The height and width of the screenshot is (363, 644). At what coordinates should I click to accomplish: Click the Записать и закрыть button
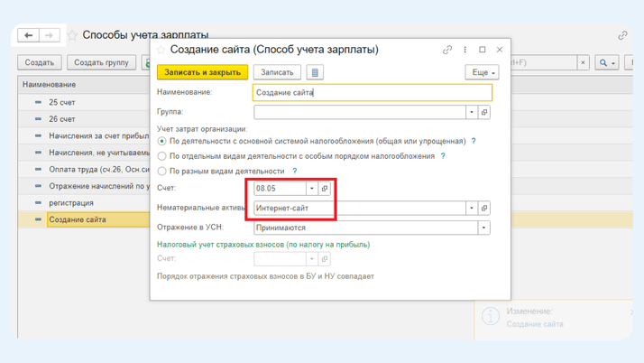(202, 72)
